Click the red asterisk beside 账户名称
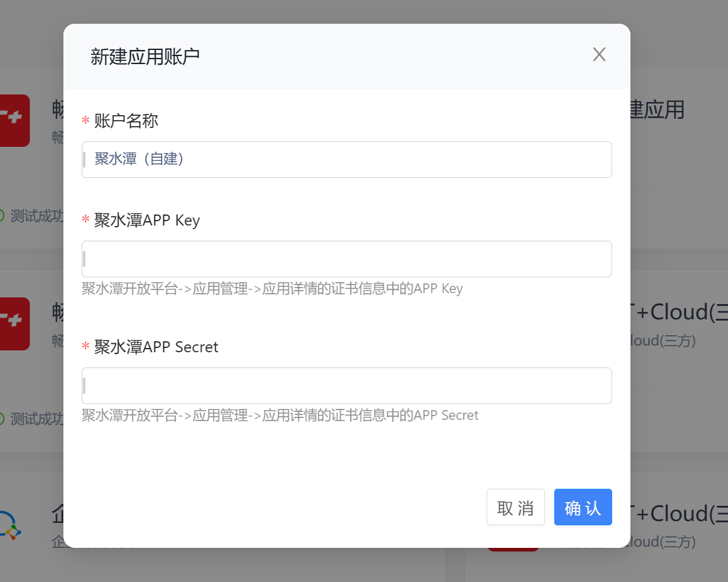The image size is (728, 582). click(85, 121)
